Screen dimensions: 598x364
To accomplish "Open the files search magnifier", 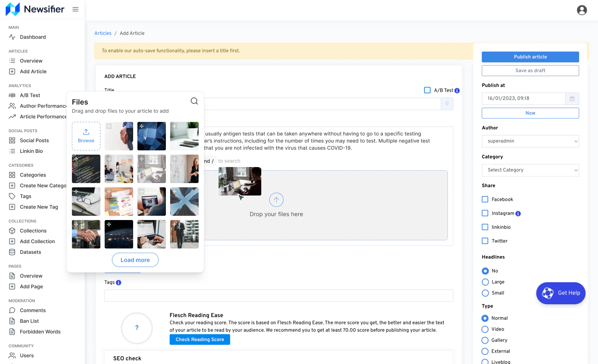I will tap(194, 101).
